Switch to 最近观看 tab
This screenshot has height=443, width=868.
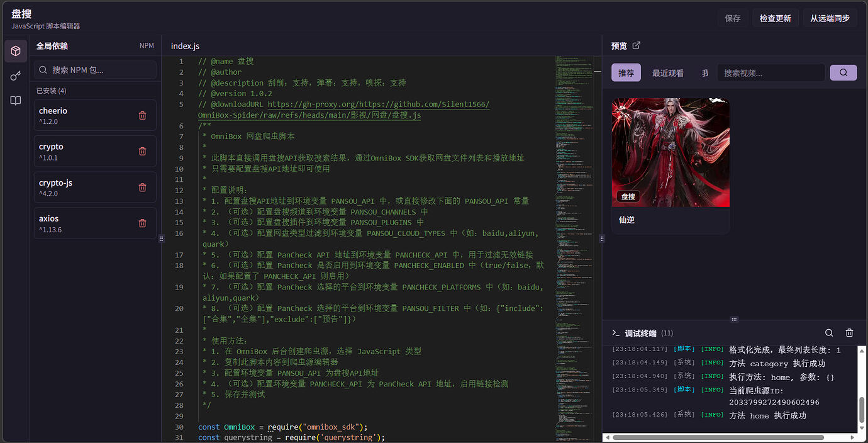tap(668, 73)
